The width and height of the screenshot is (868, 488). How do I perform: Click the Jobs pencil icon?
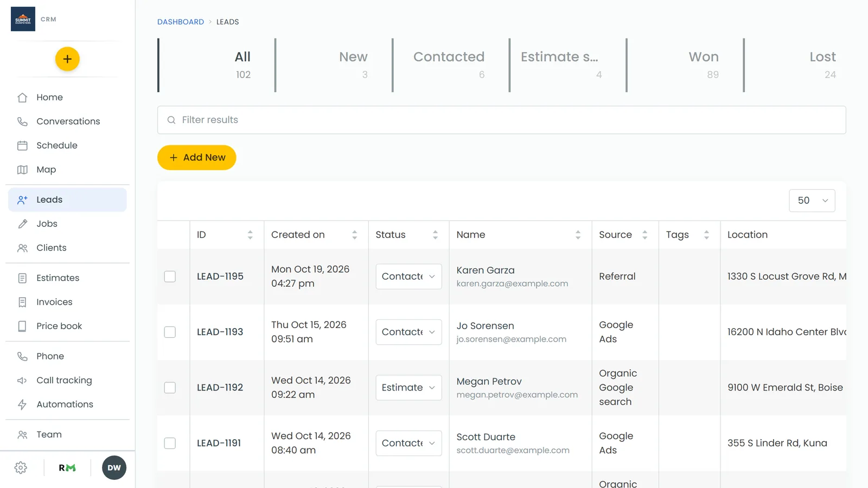click(x=22, y=224)
